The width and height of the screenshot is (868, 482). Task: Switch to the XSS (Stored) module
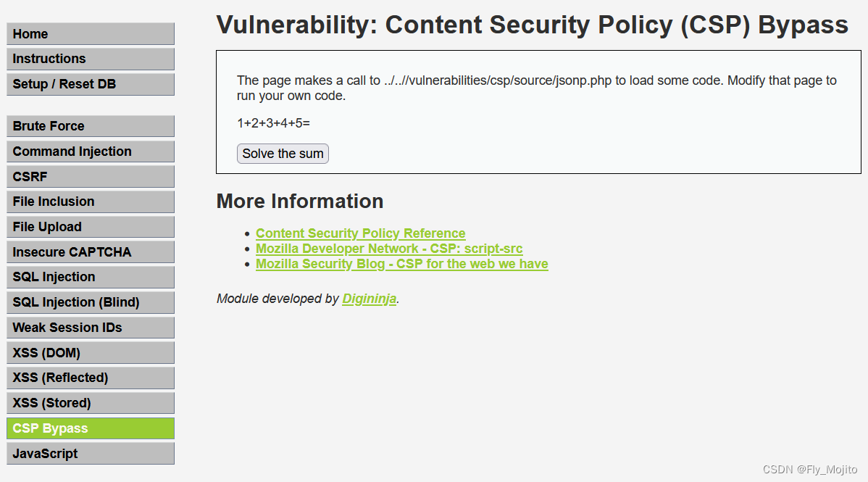click(x=90, y=402)
